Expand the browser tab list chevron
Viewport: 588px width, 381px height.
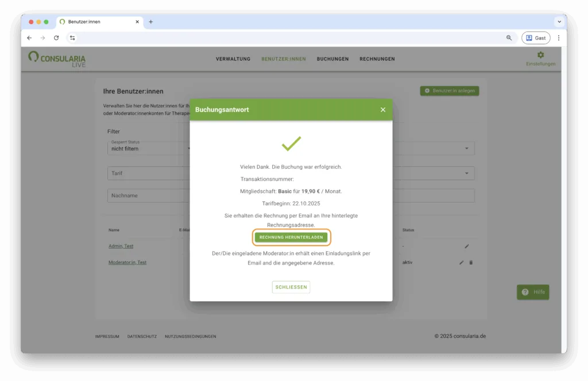559,22
